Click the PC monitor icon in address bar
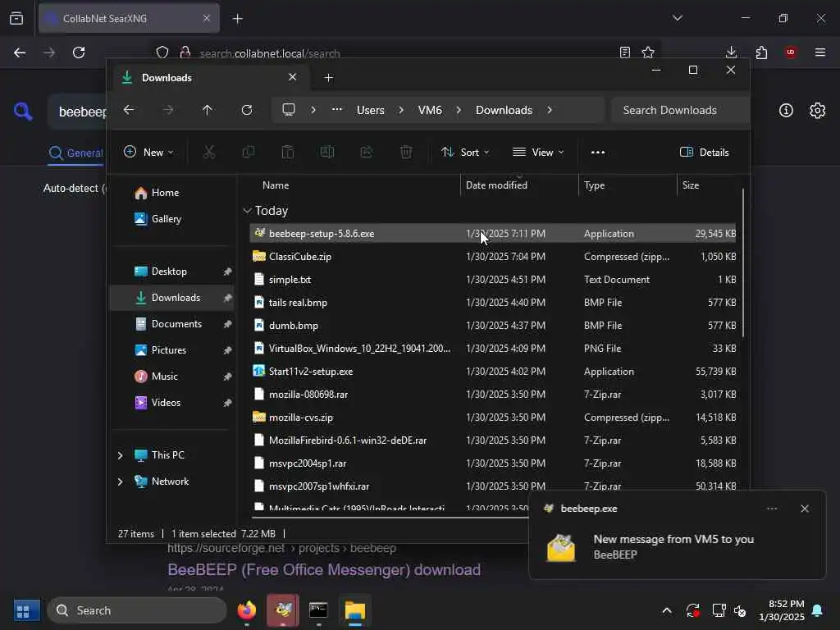840x630 pixels. (x=289, y=110)
